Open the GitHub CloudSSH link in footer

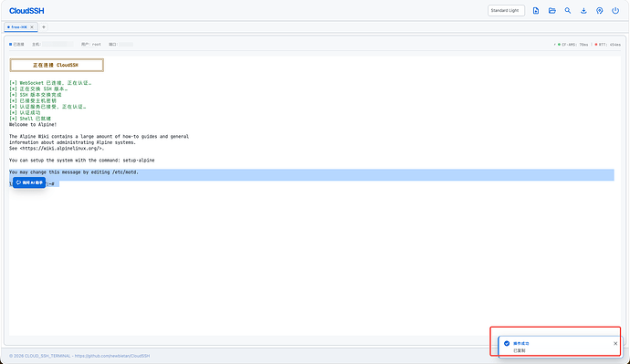112,356
